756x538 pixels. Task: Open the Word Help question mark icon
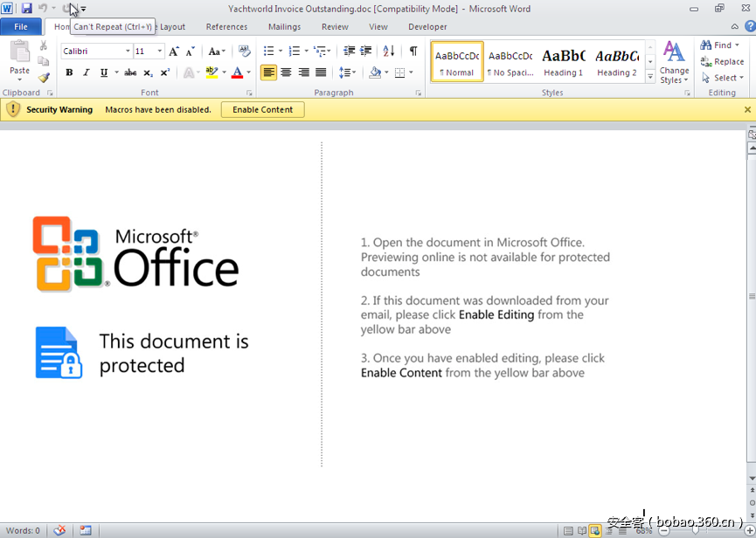coord(750,27)
